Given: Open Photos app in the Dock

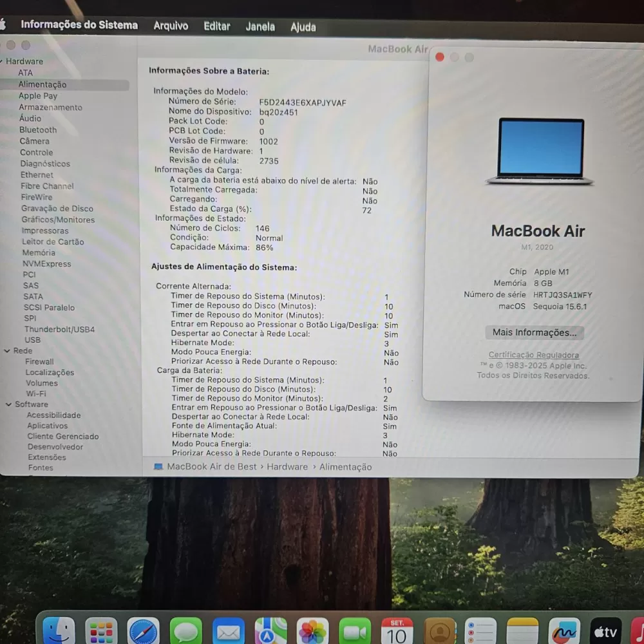Looking at the screenshot, I should 312,631.
